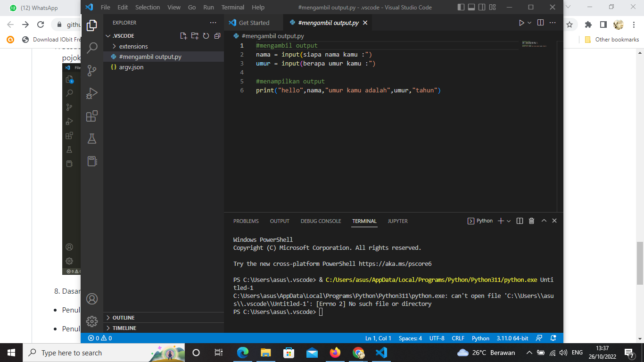Open the Terminal menu
Screen dimensions: 644x362
(x=232, y=7)
